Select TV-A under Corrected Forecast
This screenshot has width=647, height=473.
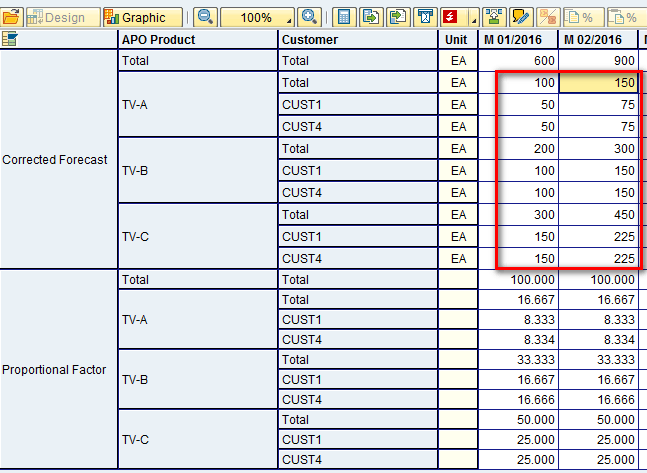click(198, 104)
